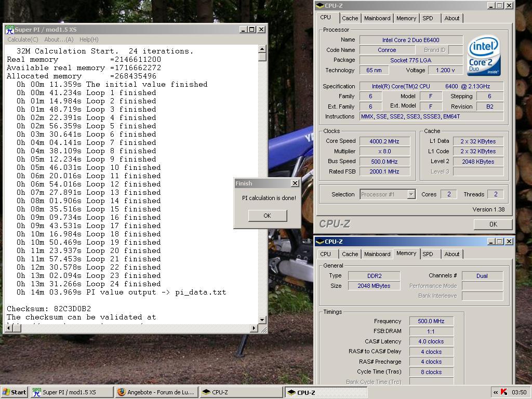Select the SPD tab in top CPU-Z
532x399 pixels.
(x=428, y=18)
